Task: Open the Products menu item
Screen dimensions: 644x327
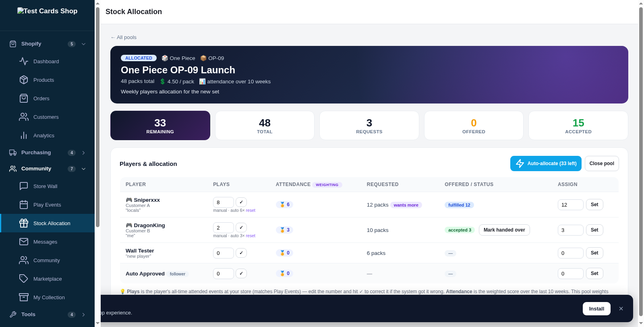Action: point(48,80)
